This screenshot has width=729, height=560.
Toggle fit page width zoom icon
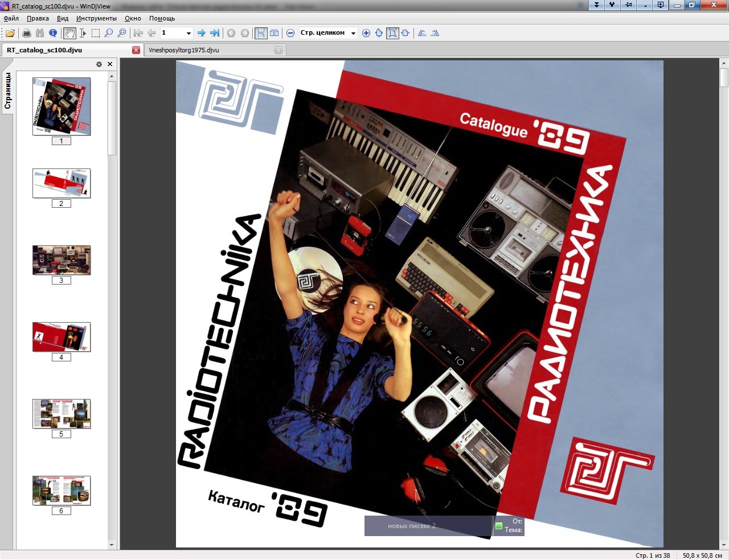coord(406,33)
